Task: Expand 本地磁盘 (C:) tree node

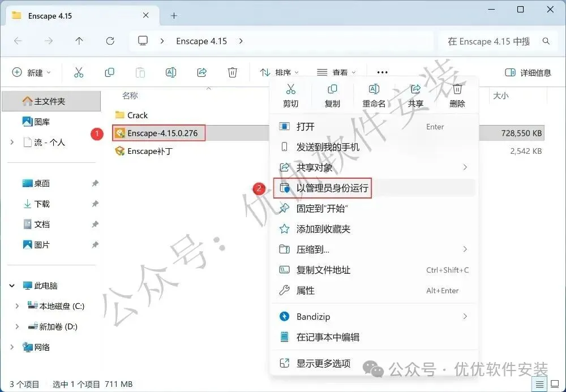Action: click(x=17, y=306)
